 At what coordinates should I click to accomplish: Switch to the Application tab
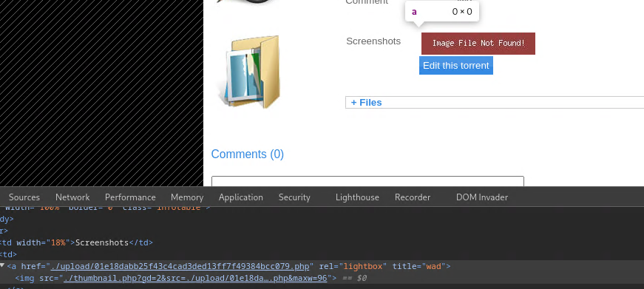click(241, 197)
